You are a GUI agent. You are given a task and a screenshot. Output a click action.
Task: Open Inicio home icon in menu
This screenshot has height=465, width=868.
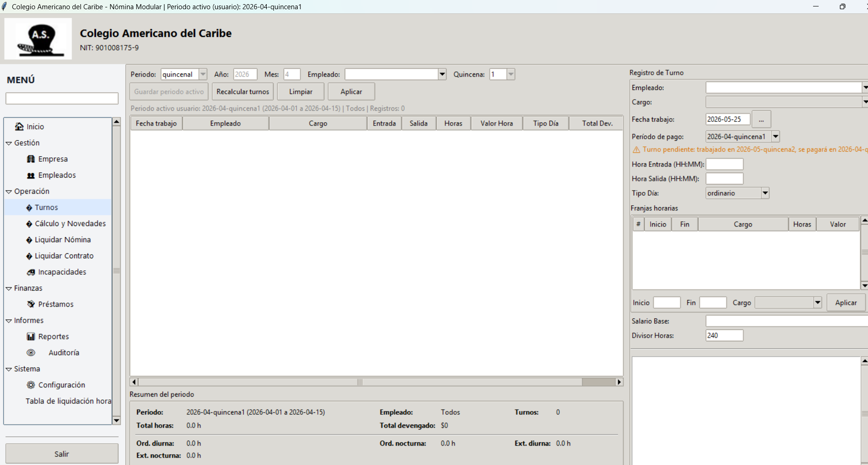click(19, 126)
